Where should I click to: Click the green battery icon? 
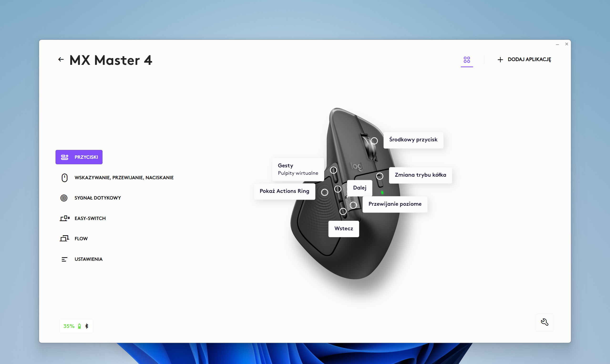coord(79,326)
